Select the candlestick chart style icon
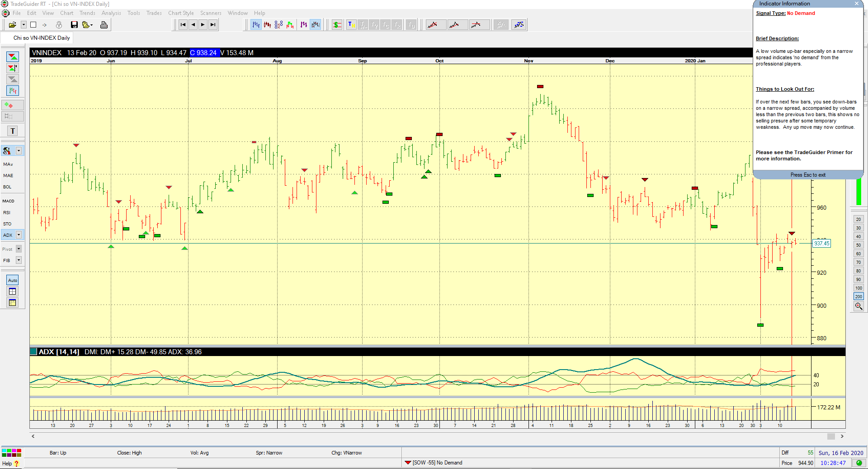This screenshot has height=469, width=868. click(x=267, y=25)
